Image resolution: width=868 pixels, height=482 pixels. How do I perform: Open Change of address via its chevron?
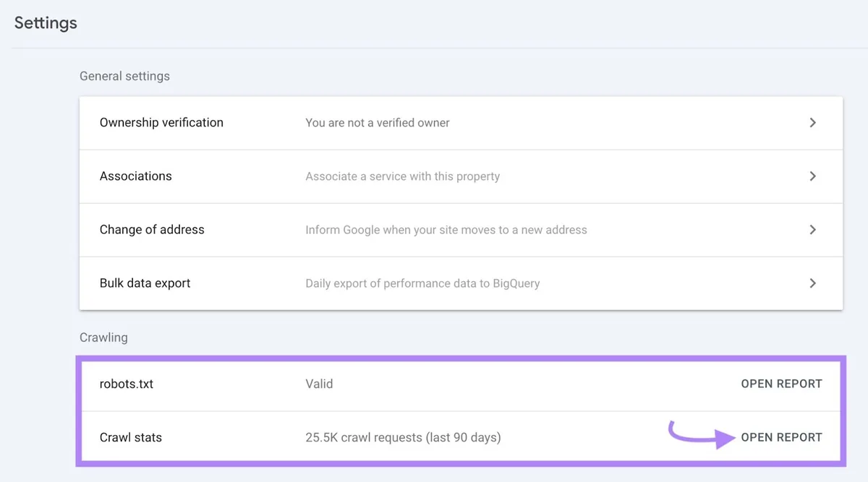click(812, 230)
